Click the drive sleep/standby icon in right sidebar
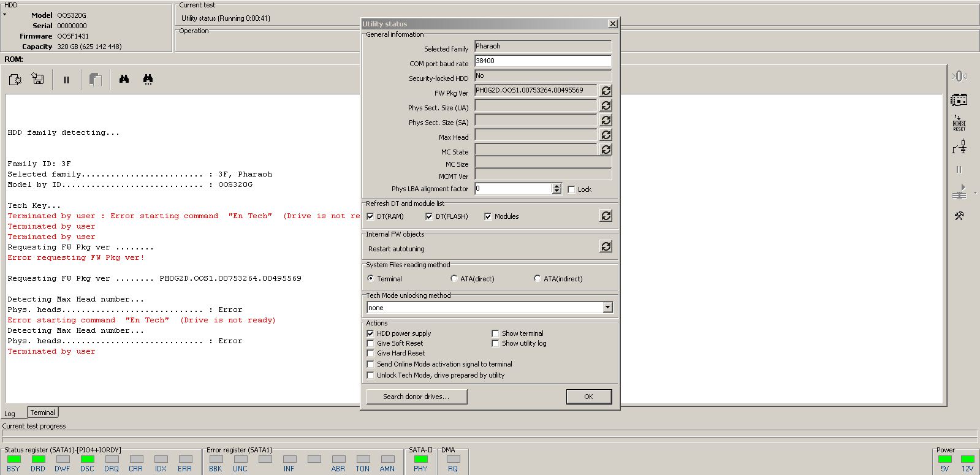 pos(959,76)
